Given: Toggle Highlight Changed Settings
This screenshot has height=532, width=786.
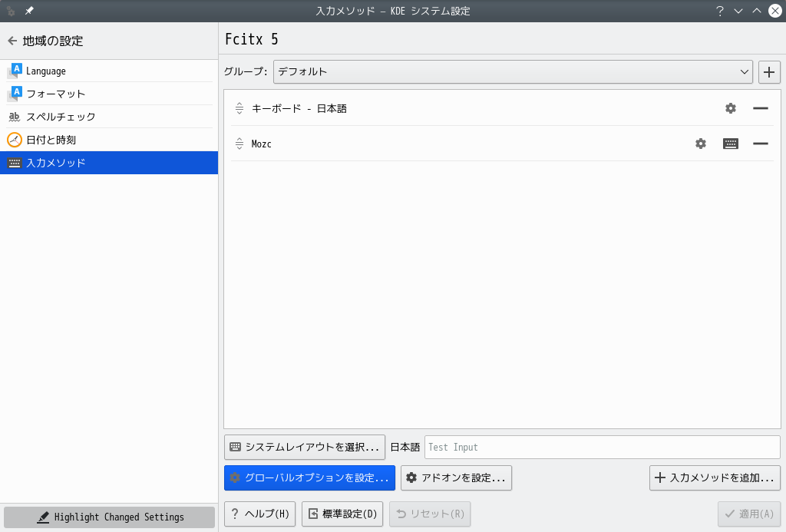Looking at the screenshot, I should tap(109, 517).
